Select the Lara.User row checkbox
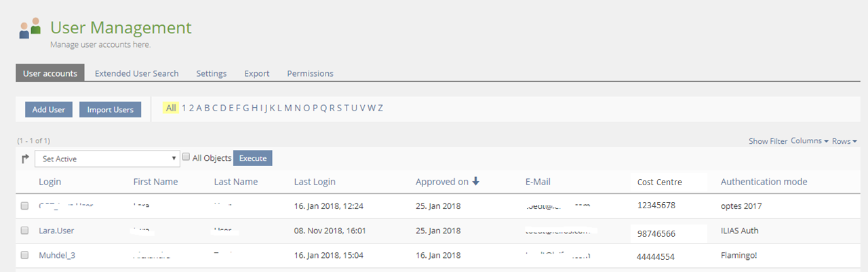 coord(24,231)
